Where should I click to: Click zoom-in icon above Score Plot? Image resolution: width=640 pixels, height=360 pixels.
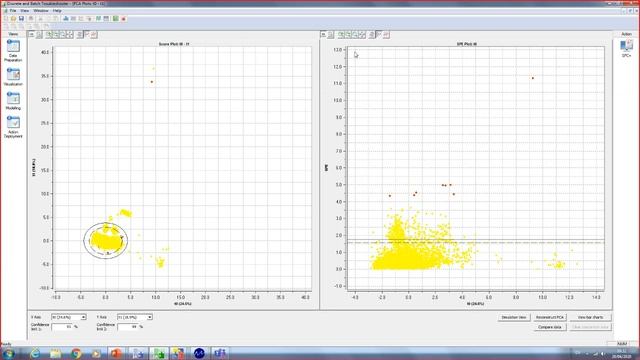(x=49, y=35)
